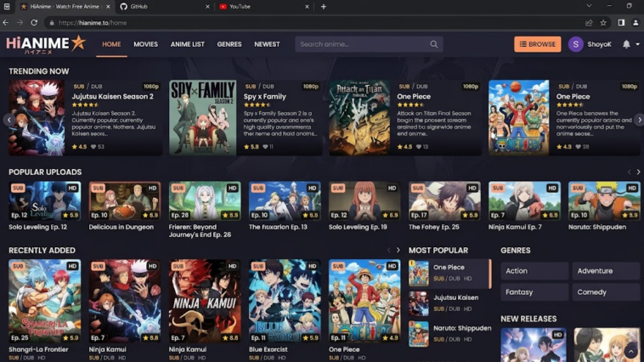Click Popular Uploads previous arrow
This screenshot has height=362, width=644.
click(629, 173)
